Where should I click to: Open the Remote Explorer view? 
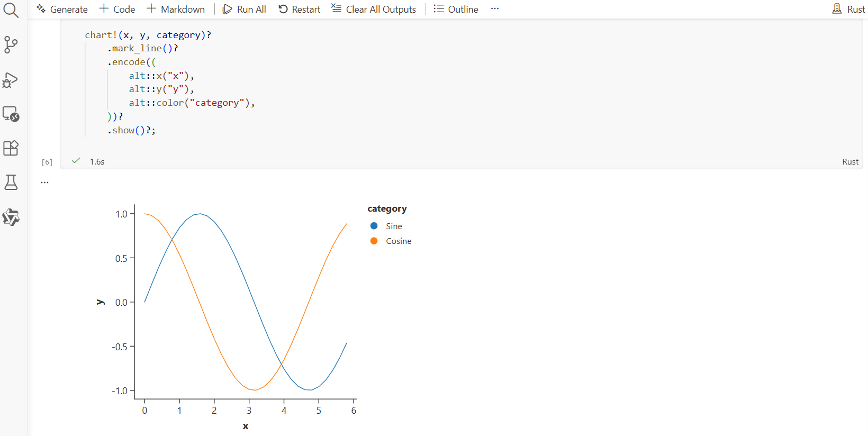click(x=11, y=114)
